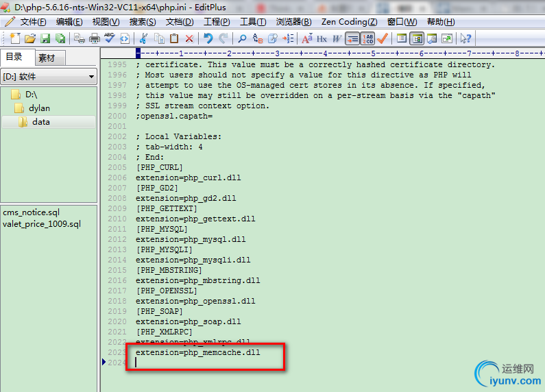
Task: Click the ;openssl.capath= line
Action: (174, 116)
